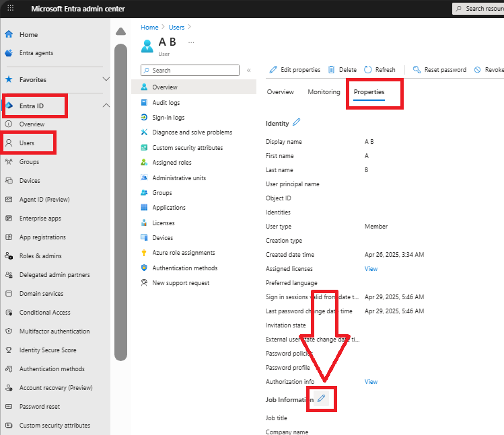The width and height of the screenshot is (504, 435).
Task: Open Entra agents in the sidebar
Action: click(x=36, y=53)
